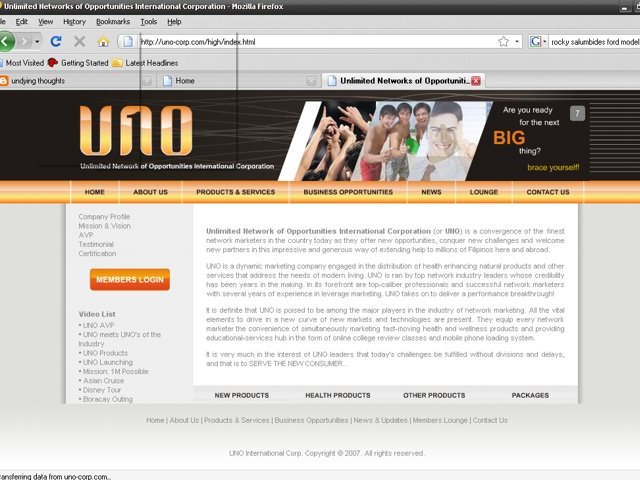Click HOME in the orange navigation bar
This screenshot has height=480, width=640.
95,192
